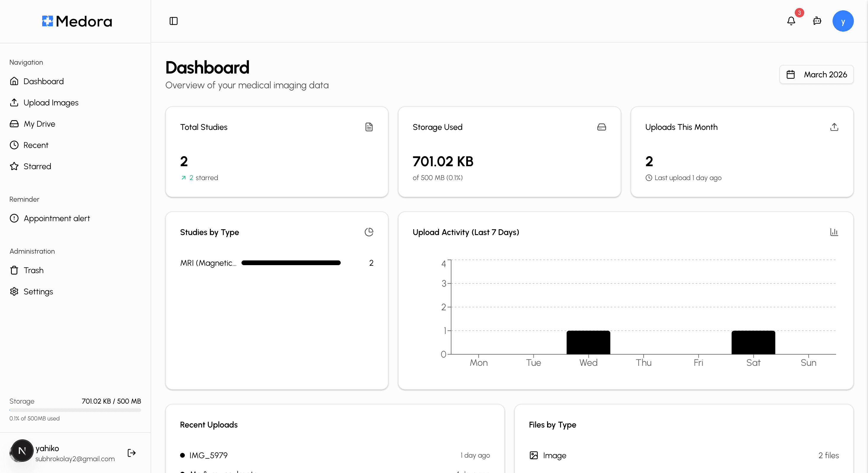Open My Drive from navigation
This screenshot has width=868, height=473.
tap(39, 124)
